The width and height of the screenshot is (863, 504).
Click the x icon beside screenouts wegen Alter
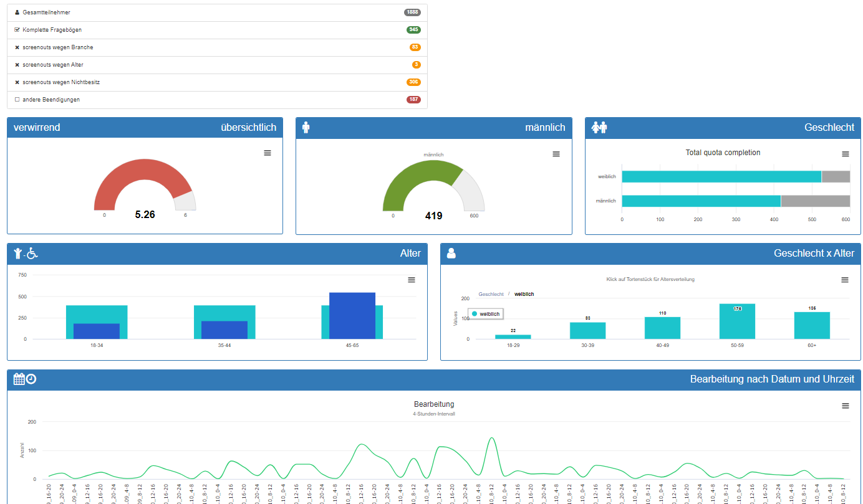[x=17, y=65]
